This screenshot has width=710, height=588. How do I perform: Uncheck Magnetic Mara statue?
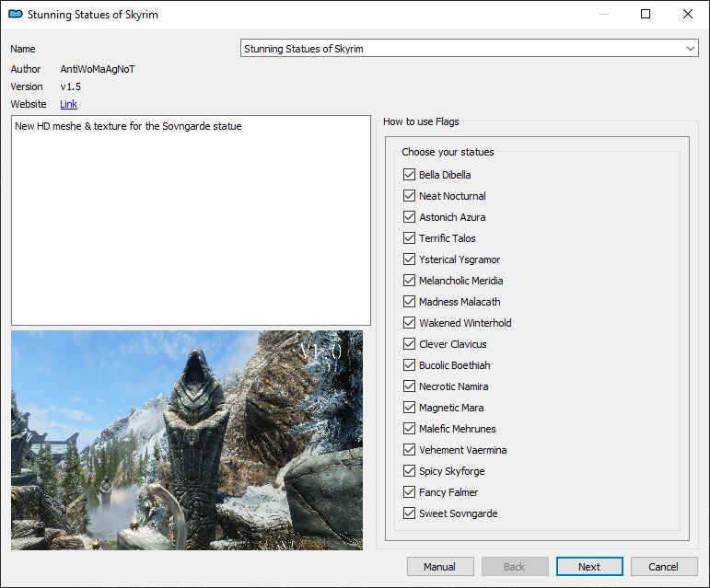409,408
